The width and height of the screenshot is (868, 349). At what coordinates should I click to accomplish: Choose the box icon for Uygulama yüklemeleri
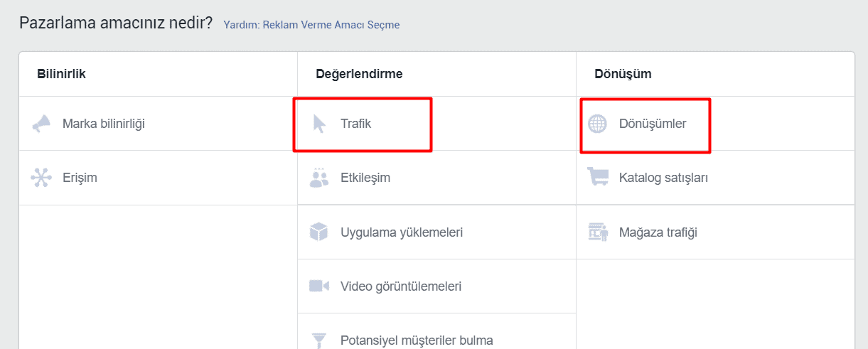pos(319,232)
